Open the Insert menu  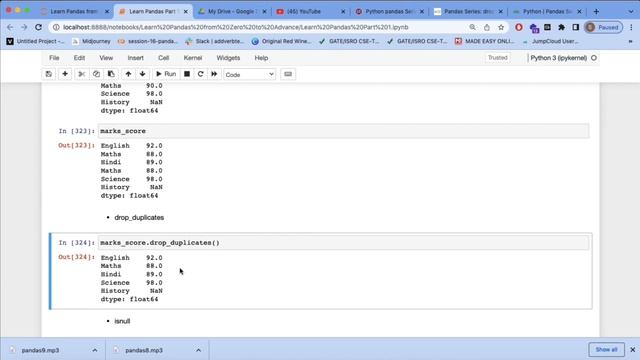pyautogui.click(x=136, y=58)
